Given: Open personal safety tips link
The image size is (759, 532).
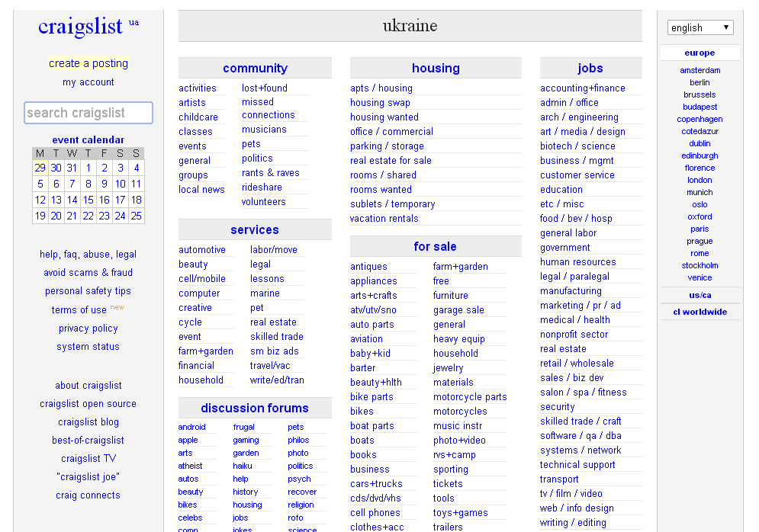Looking at the screenshot, I should pos(88,291).
